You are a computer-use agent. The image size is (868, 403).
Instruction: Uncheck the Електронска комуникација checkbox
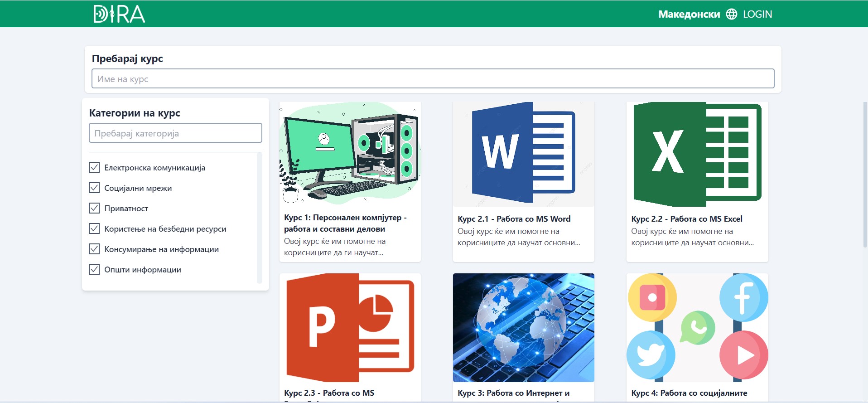(x=94, y=168)
